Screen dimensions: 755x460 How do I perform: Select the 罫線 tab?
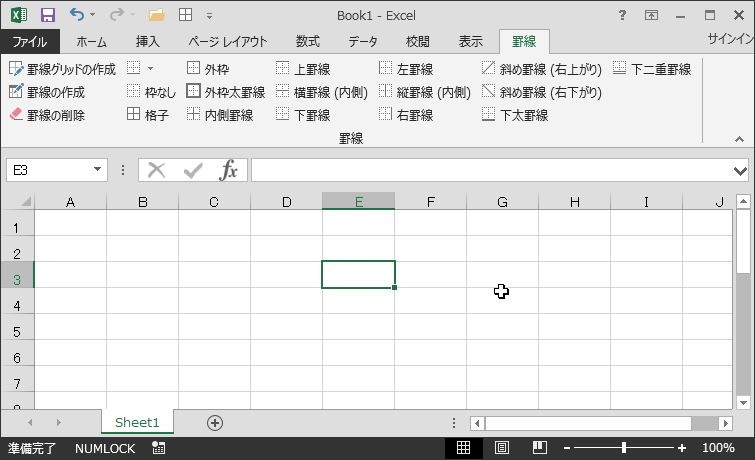[524, 41]
